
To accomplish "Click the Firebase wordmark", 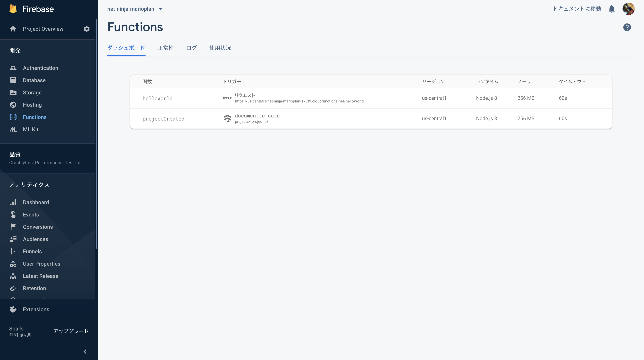I will click(x=38, y=9).
